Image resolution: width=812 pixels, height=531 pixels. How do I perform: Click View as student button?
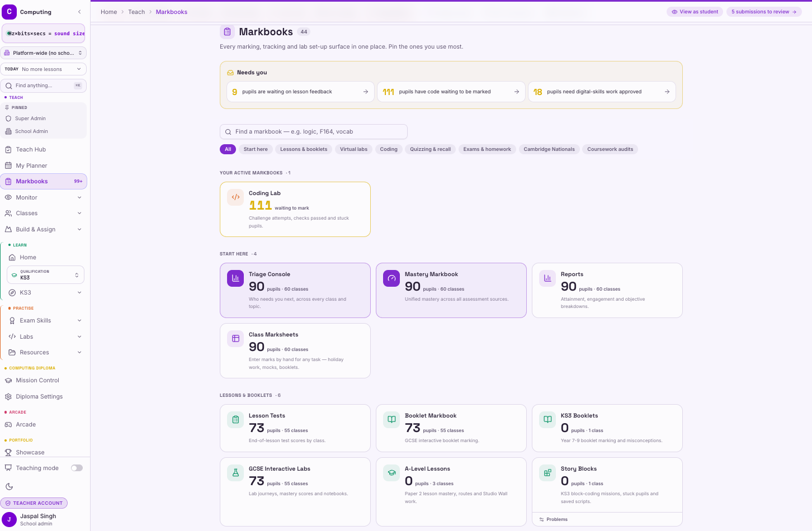pyautogui.click(x=695, y=12)
